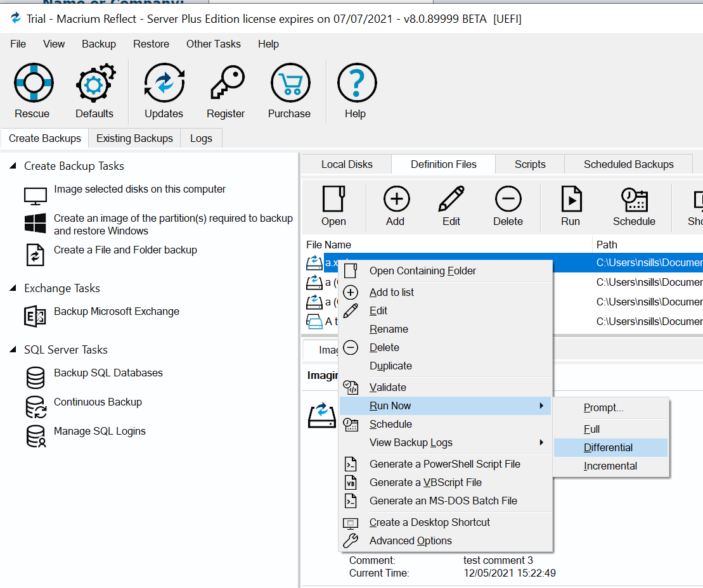Open the File menu
The height and width of the screenshot is (588, 703).
point(18,44)
